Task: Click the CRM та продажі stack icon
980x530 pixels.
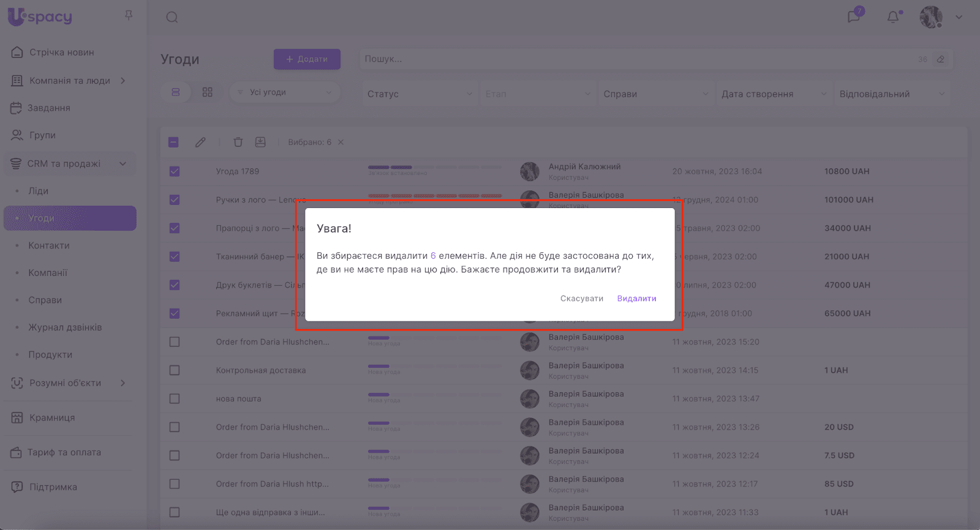Action: click(x=16, y=164)
